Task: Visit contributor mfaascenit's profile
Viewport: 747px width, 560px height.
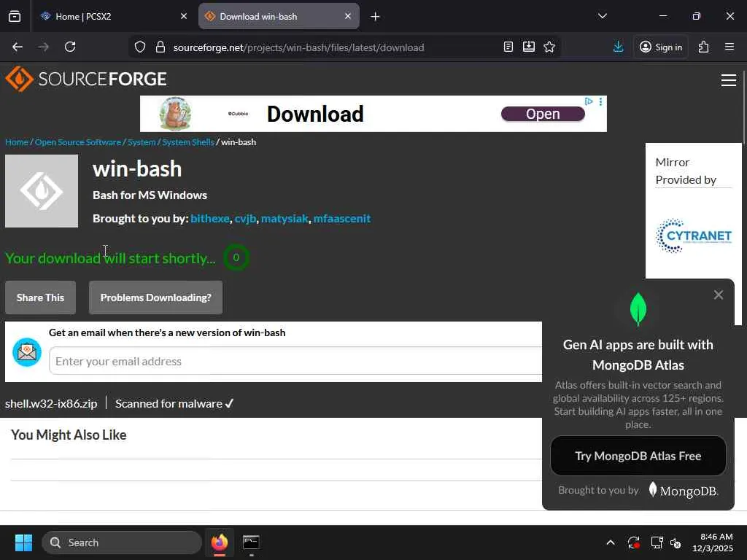Action: (342, 219)
